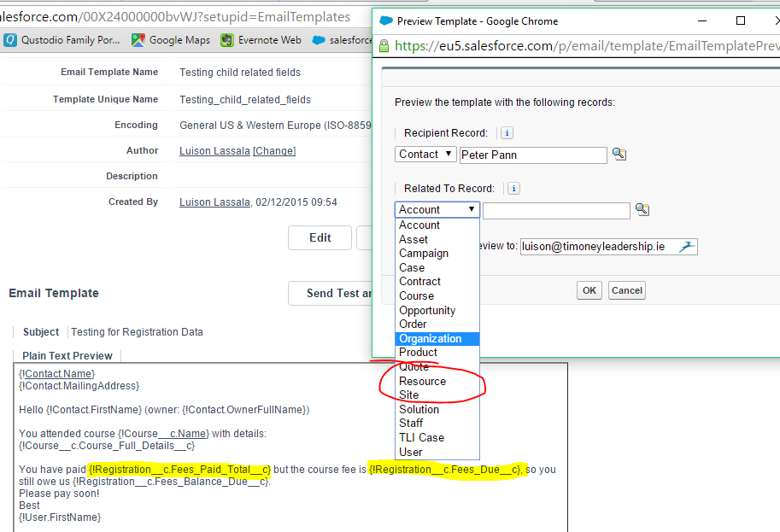Click 'Testing for Registration Data' subject text

tap(137, 332)
